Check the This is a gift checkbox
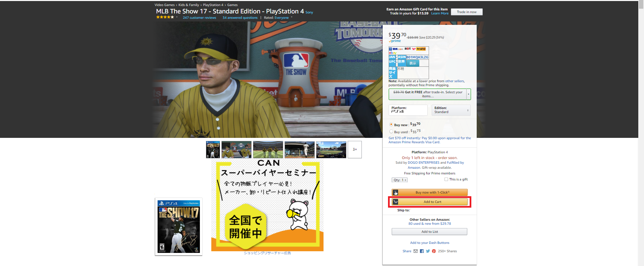This screenshot has width=644, height=266. pos(446,179)
